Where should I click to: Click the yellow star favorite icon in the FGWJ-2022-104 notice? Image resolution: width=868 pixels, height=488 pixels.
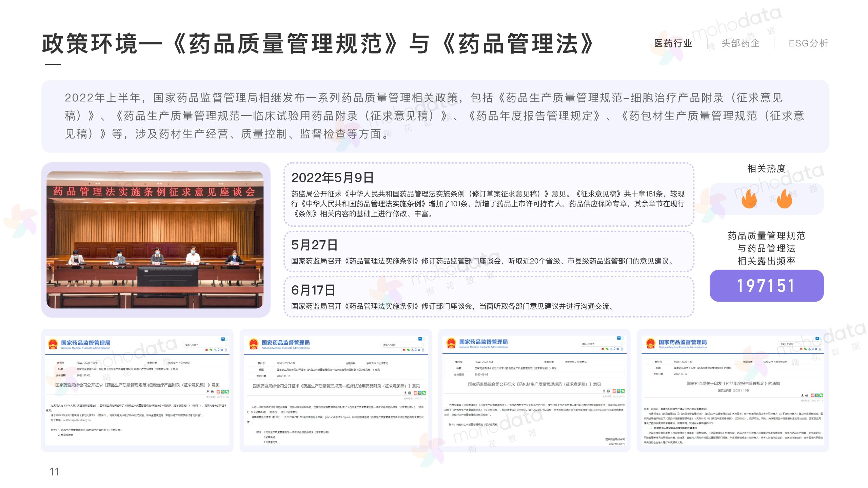point(420,393)
